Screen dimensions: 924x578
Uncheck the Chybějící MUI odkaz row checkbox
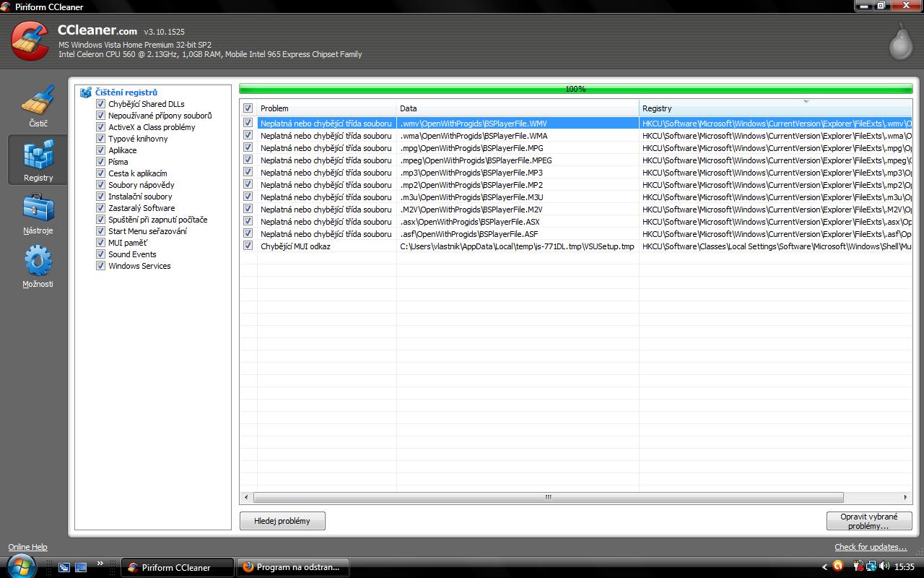[x=248, y=246]
